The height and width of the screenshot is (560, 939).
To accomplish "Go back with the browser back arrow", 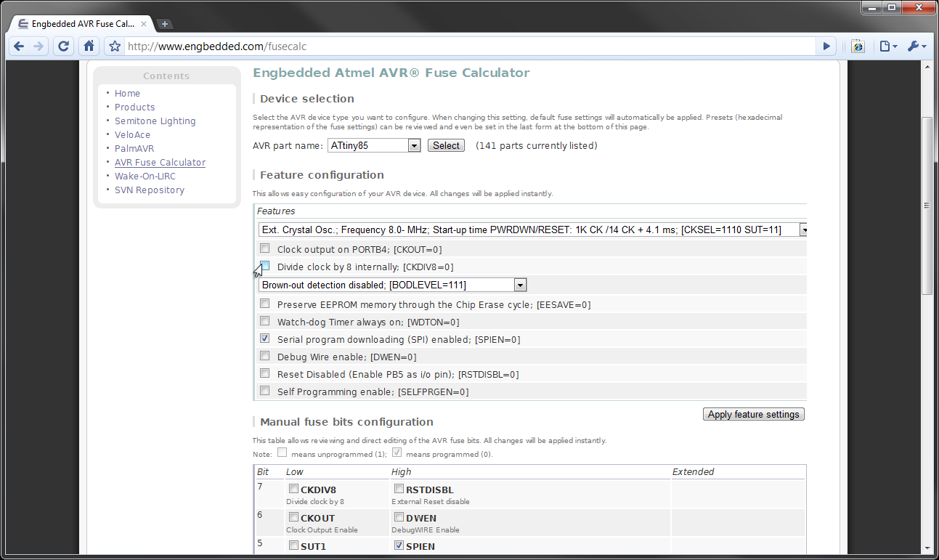I will click(19, 46).
